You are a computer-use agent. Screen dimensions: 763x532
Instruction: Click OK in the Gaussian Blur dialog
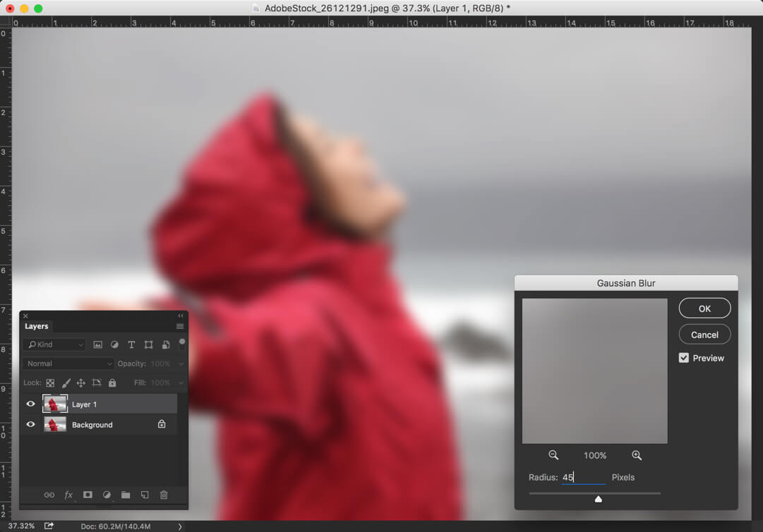tap(704, 308)
